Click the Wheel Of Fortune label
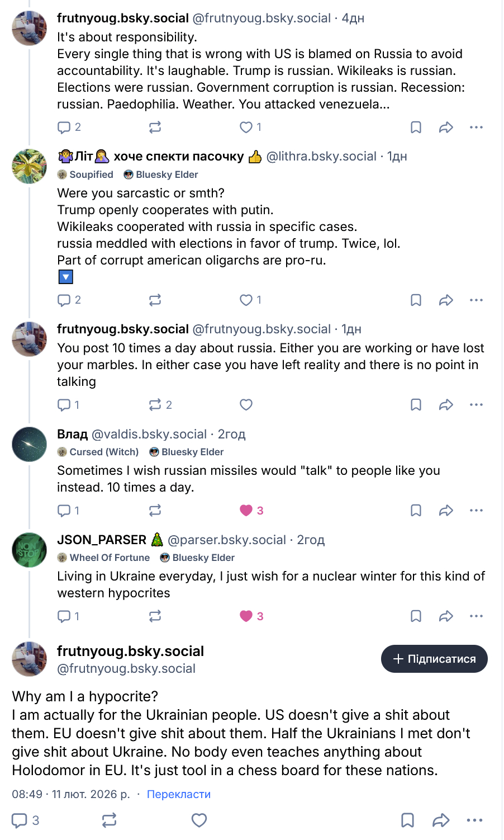 click(x=104, y=558)
